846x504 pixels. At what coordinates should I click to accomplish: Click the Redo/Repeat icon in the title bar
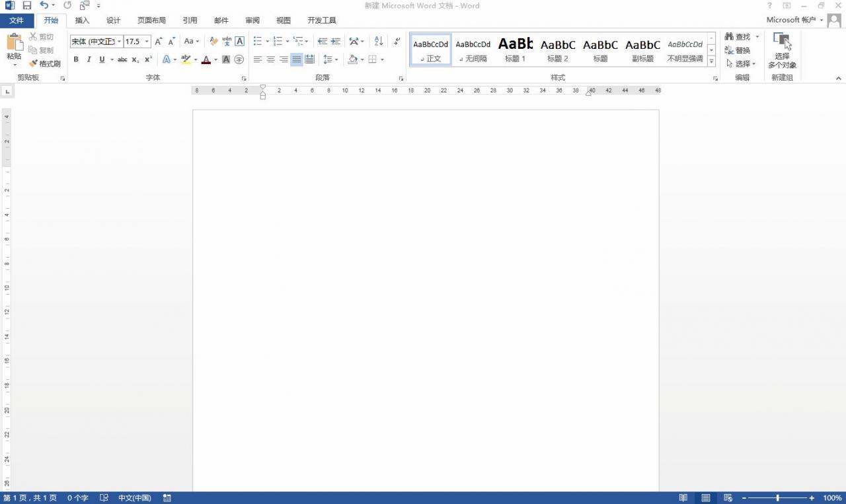click(67, 5)
